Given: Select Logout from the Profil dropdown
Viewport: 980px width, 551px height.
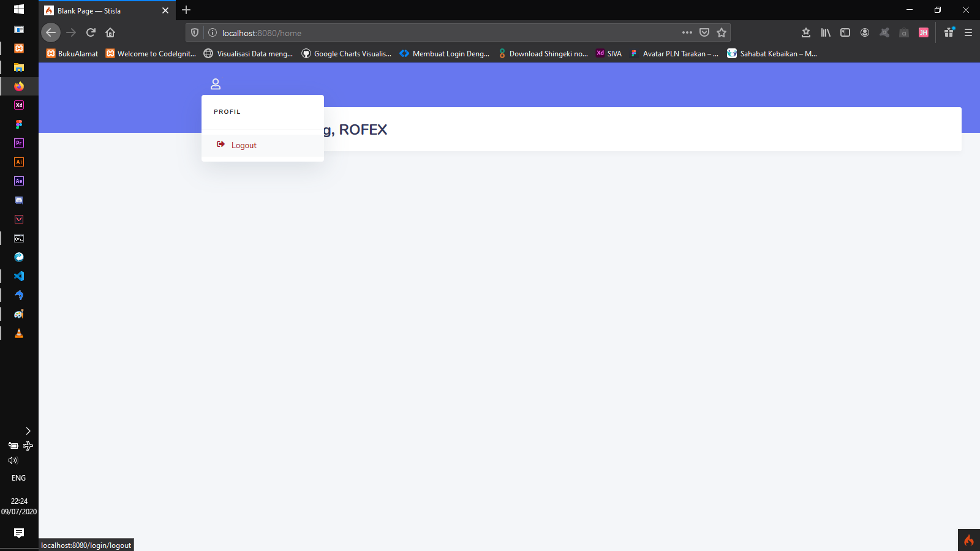Looking at the screenshot, I should [244, 145].
